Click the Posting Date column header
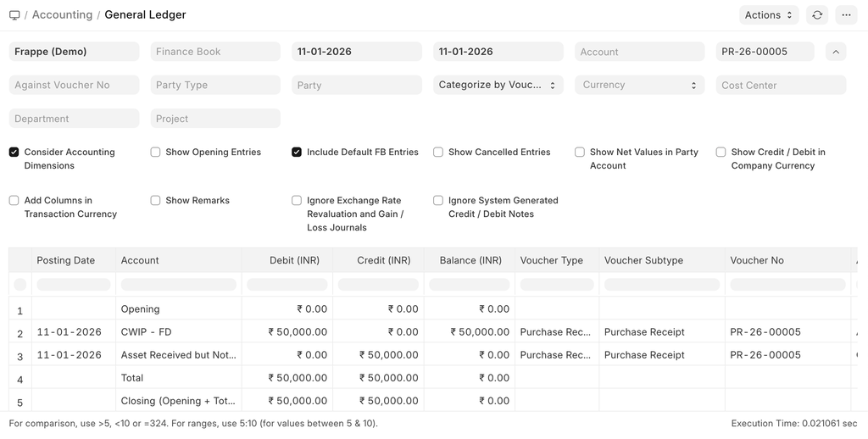This screenshot has height=439, width=868. 66,260
